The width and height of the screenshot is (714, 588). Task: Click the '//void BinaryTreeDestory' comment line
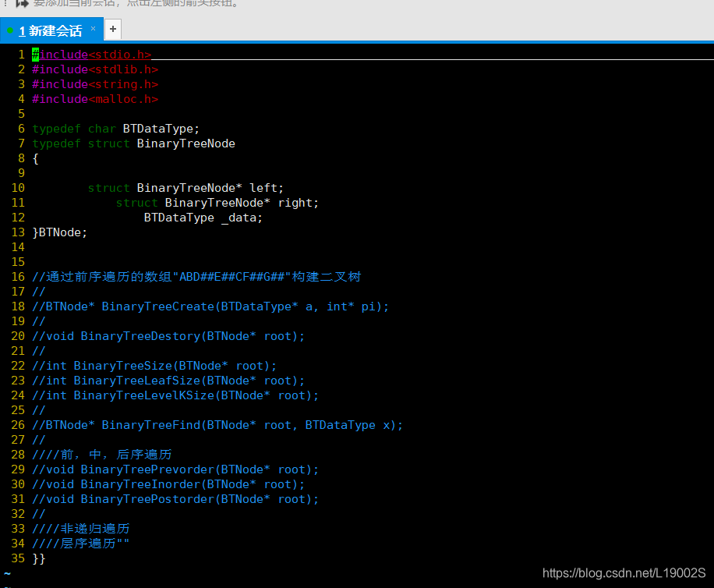[168, 336]
